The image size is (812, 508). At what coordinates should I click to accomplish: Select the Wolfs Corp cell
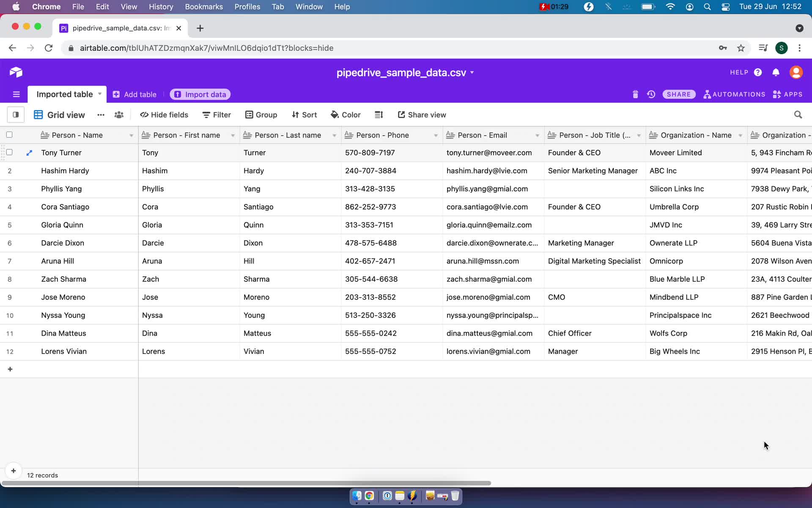pos(697,334)
